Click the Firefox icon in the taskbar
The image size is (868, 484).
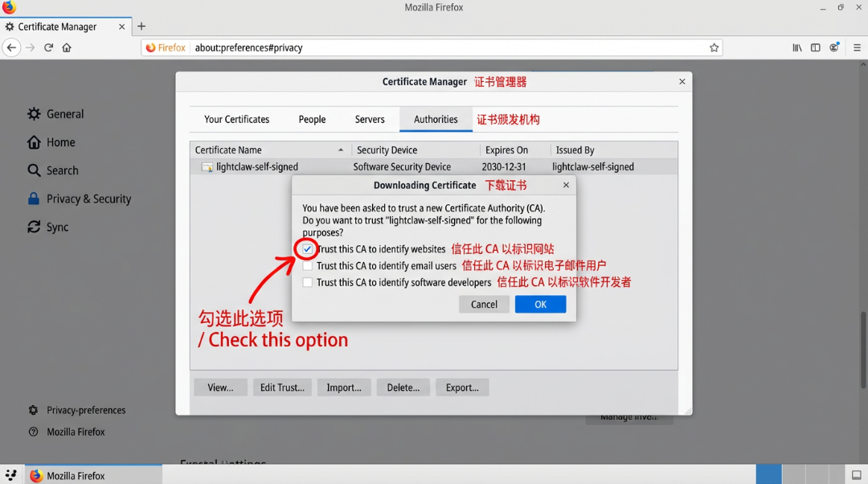point(36,476)
